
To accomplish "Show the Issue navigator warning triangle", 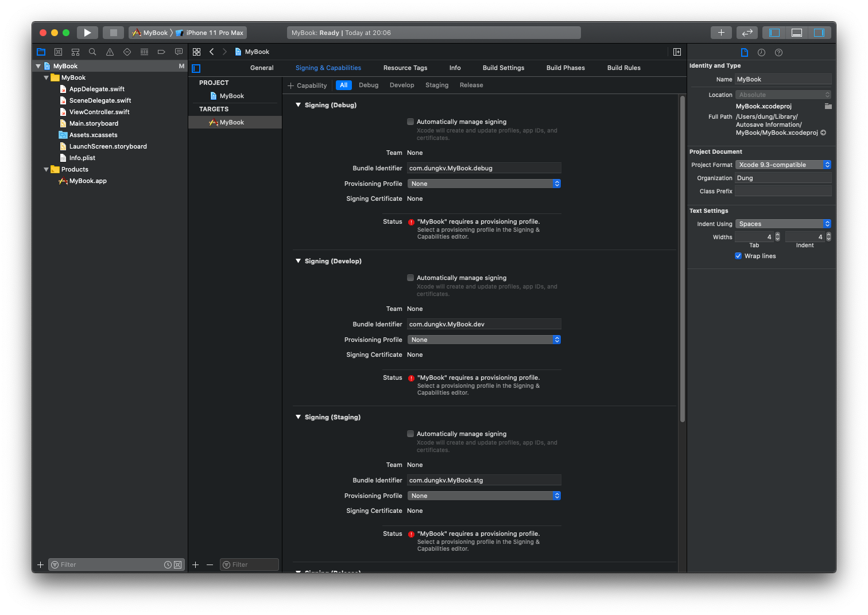I will click(110, 52).
